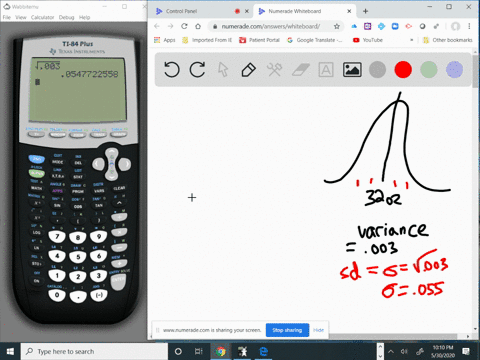Open the File menu in Wabbitemu

7,17
